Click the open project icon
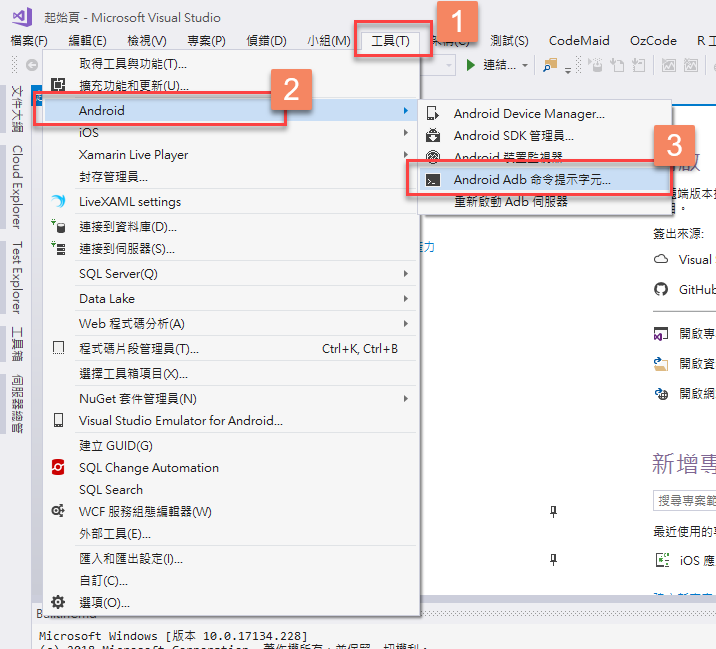The height and width of the screenshot is (649, 716). [661, 334]
